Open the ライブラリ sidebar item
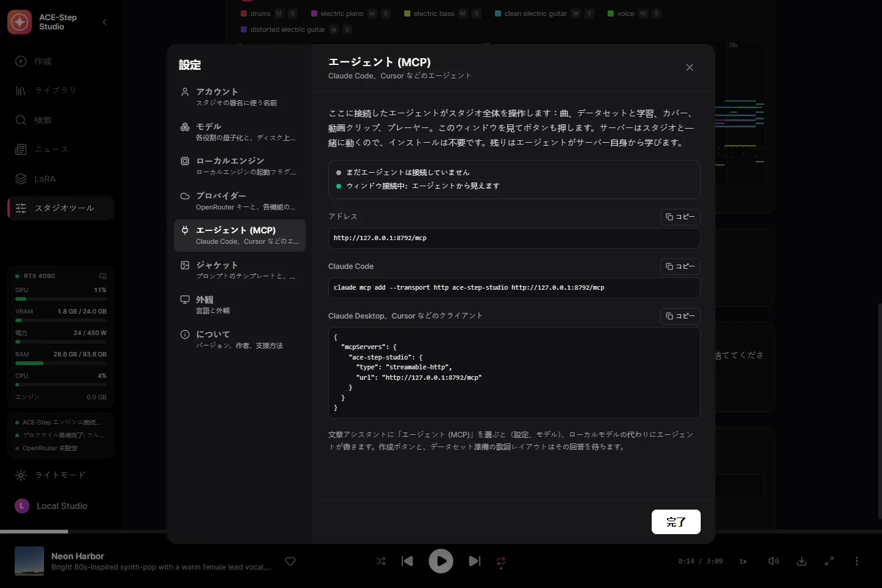The image size is (882, 588). click(x=61, y=91)
